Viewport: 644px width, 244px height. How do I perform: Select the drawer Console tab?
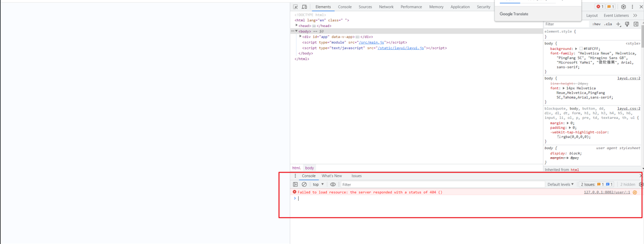point(309,176)
